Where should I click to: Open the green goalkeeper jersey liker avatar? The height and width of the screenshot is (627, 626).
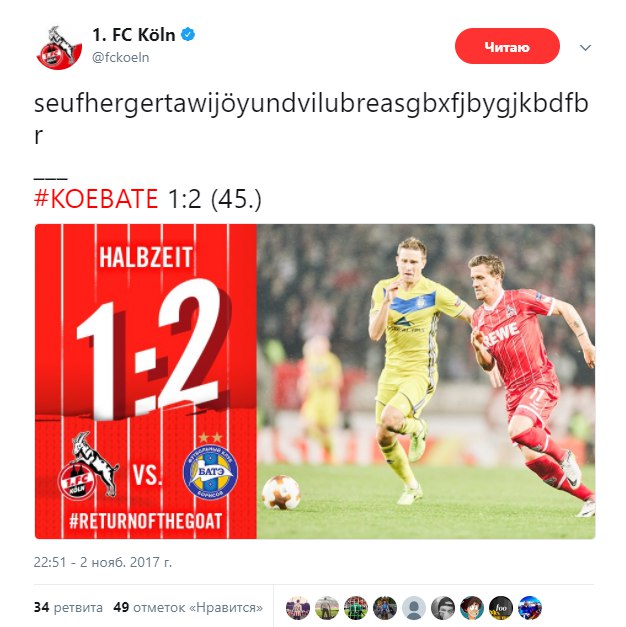[356, 608]
